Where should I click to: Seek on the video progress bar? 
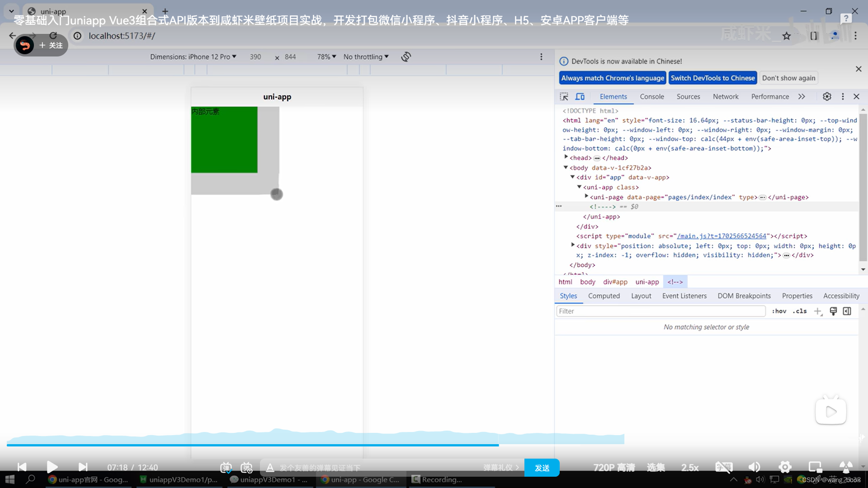316,445
